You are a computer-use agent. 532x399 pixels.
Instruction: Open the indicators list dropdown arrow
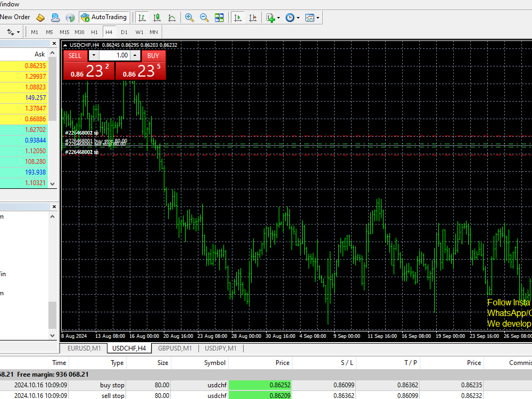(x=279, y=18)
